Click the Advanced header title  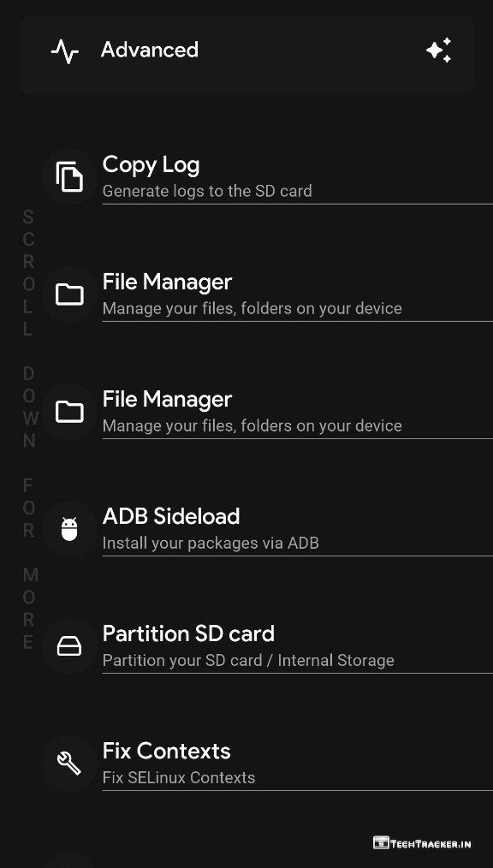pos(150,50)
